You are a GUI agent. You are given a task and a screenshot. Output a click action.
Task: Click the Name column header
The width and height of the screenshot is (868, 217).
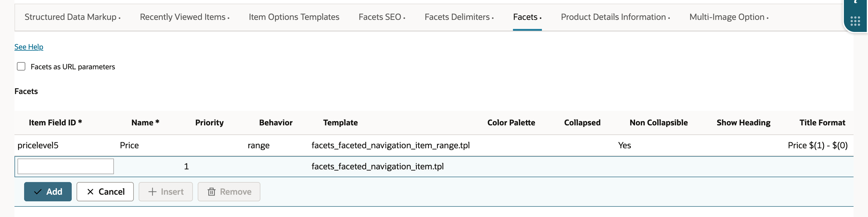(145, 123)
